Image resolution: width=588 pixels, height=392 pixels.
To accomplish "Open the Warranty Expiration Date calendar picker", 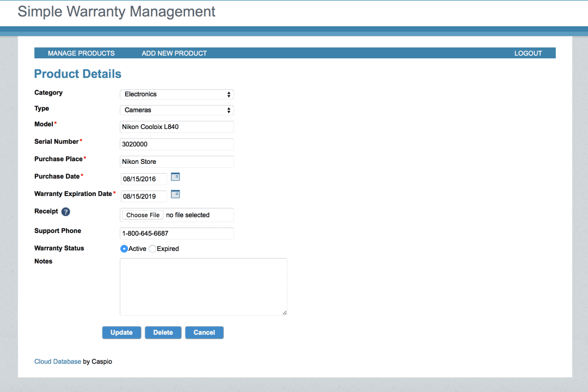I will click(x=175, y=194).
